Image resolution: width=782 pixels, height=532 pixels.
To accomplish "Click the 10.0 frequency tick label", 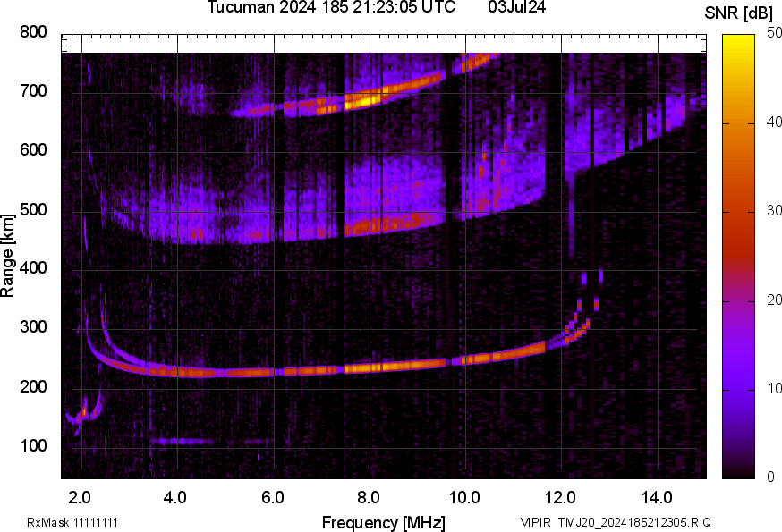I will click(464, 498).
